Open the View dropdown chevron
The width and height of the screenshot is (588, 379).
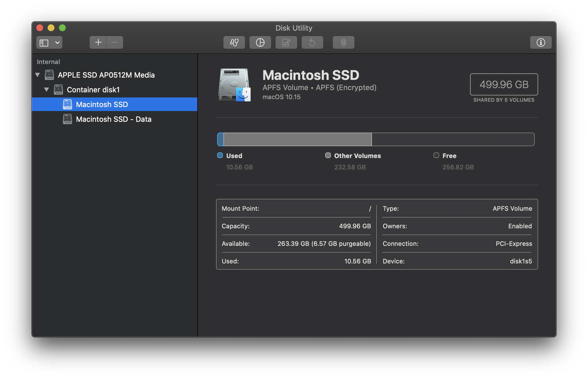click(x=57, y=43)
